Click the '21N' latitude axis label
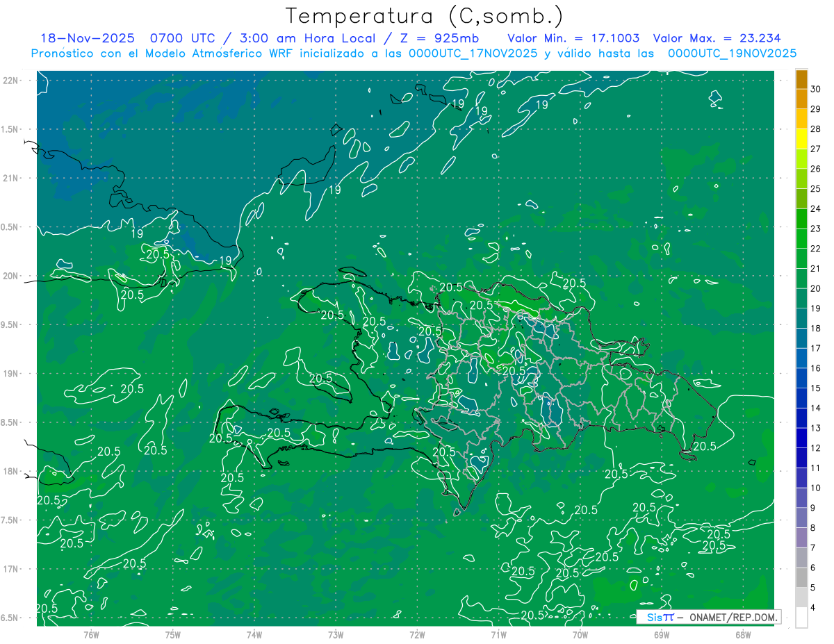 coord(11,178)
